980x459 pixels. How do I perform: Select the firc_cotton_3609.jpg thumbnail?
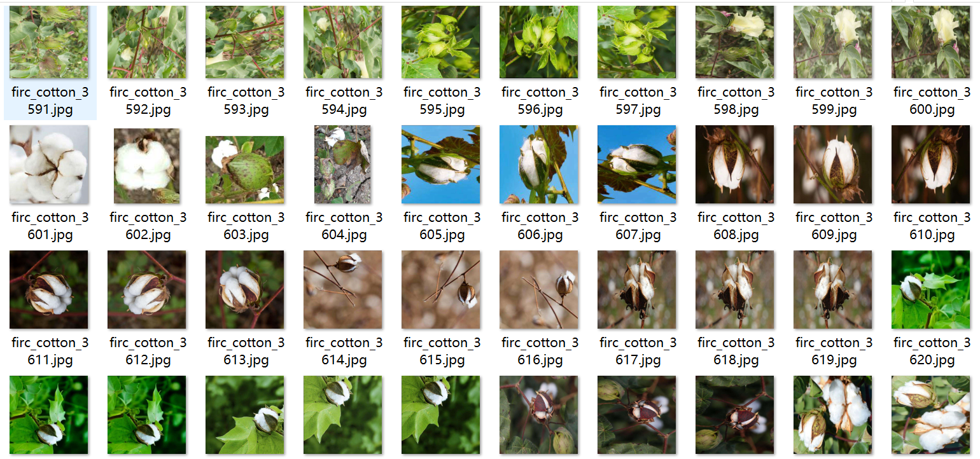point(833,164)
